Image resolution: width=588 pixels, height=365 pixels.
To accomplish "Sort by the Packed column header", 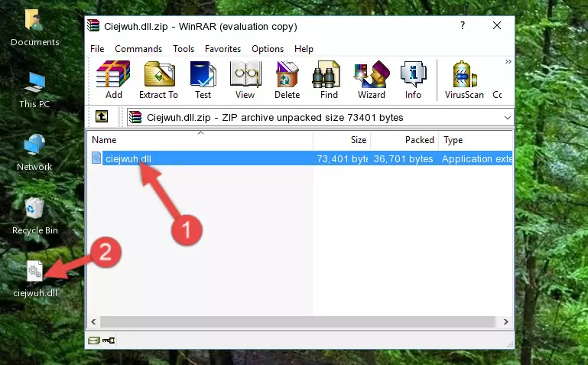I will 404,140.
